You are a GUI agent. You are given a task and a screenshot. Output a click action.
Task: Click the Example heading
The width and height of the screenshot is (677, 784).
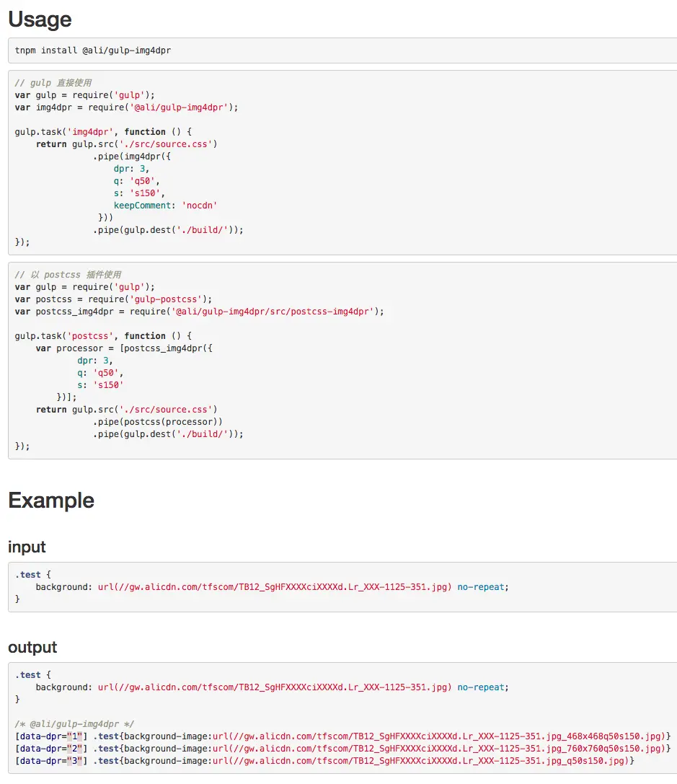pos(51,501)
